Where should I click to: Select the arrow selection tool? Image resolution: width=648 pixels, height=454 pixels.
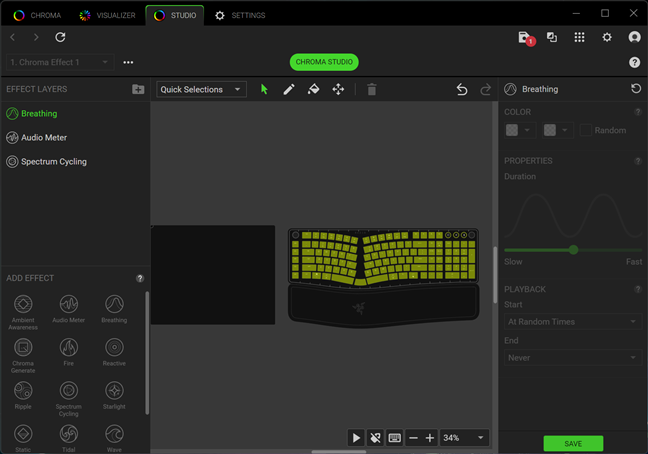click(264, 89)
